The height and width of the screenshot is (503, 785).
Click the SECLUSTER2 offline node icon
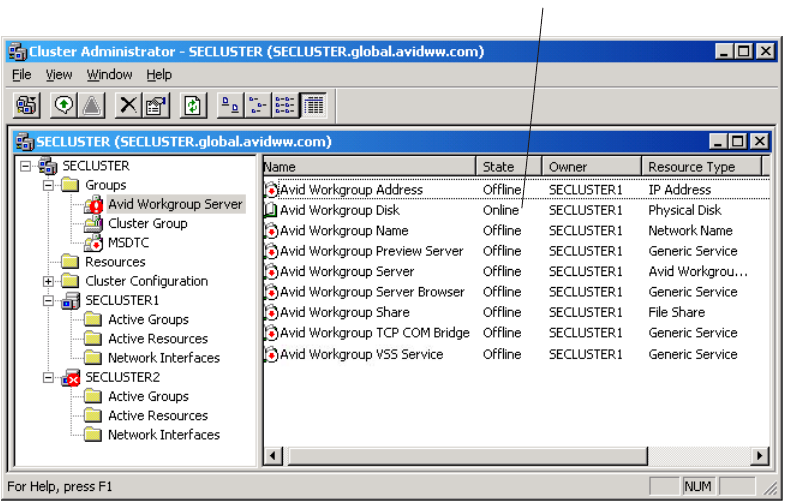tap(71, 378)
